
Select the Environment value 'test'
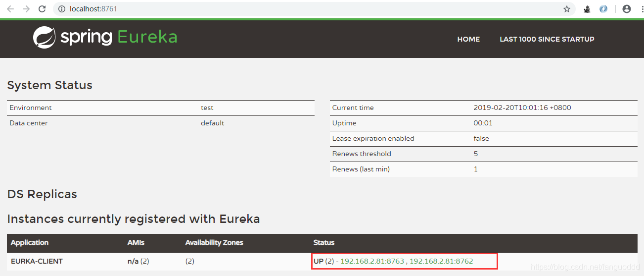[207, 108]
